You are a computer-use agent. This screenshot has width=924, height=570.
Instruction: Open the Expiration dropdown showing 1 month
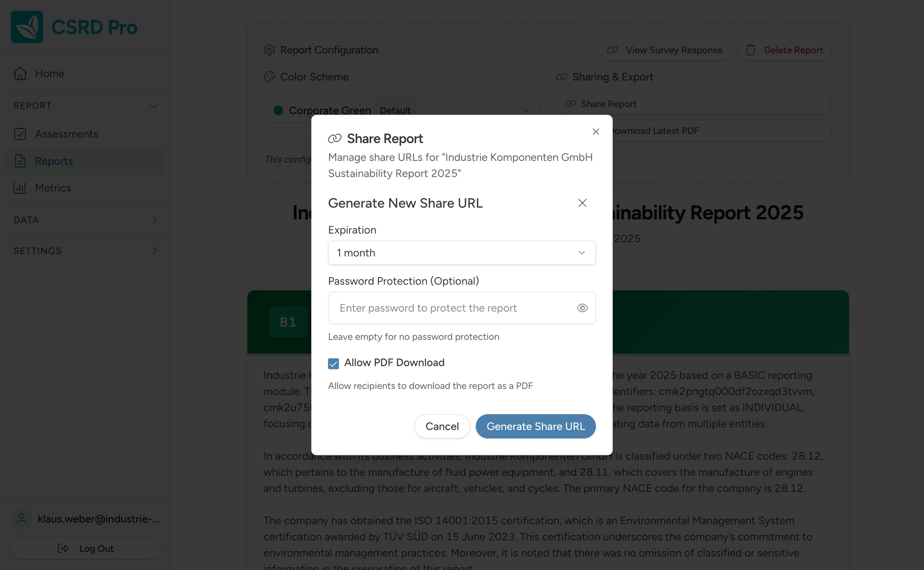(461, 253)
